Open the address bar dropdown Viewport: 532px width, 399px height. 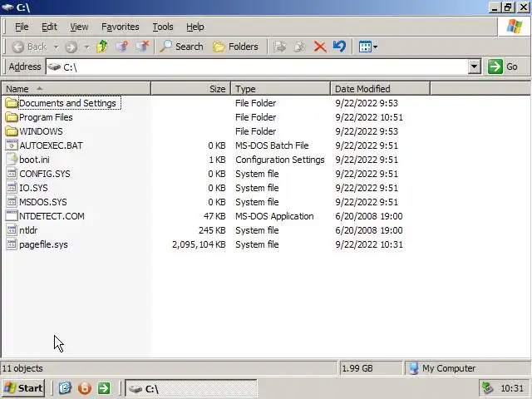coord(475,66)
